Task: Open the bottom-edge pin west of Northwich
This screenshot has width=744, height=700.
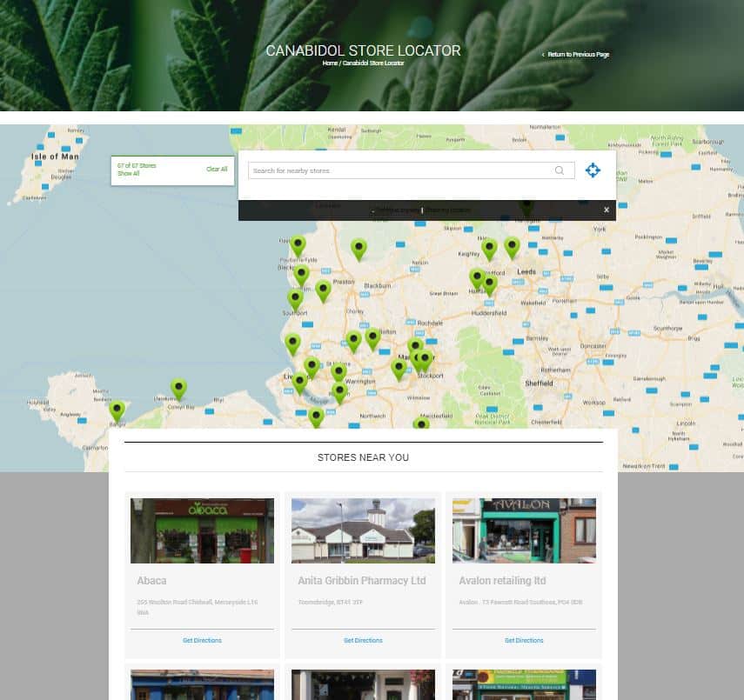Action: tap(316, 417)
